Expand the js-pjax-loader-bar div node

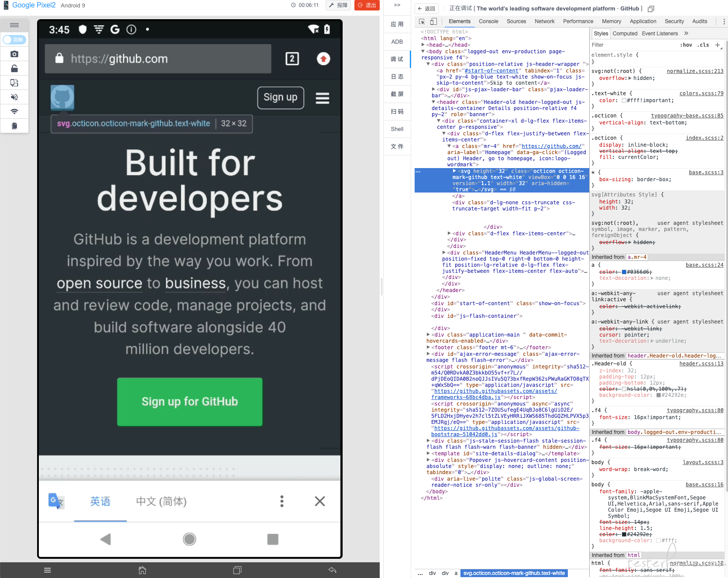click(x=433, y=89)
